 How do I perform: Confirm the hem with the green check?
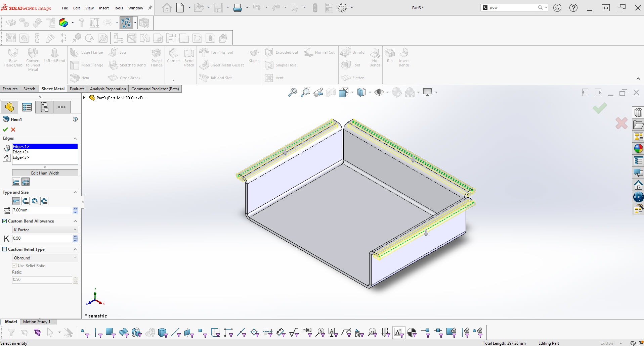[x=5, y=130]
